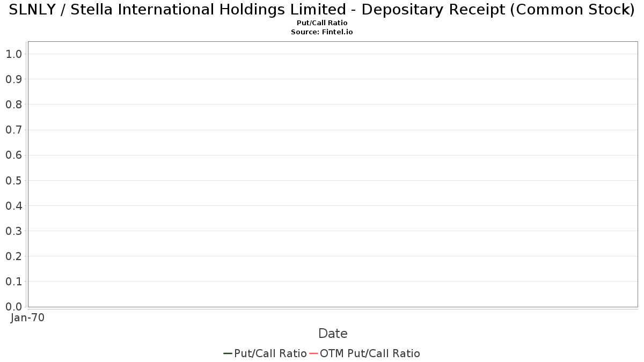The image size is (644, 362).
Task: Click the dark green Put/Call legend line
Action: (228, 353)
